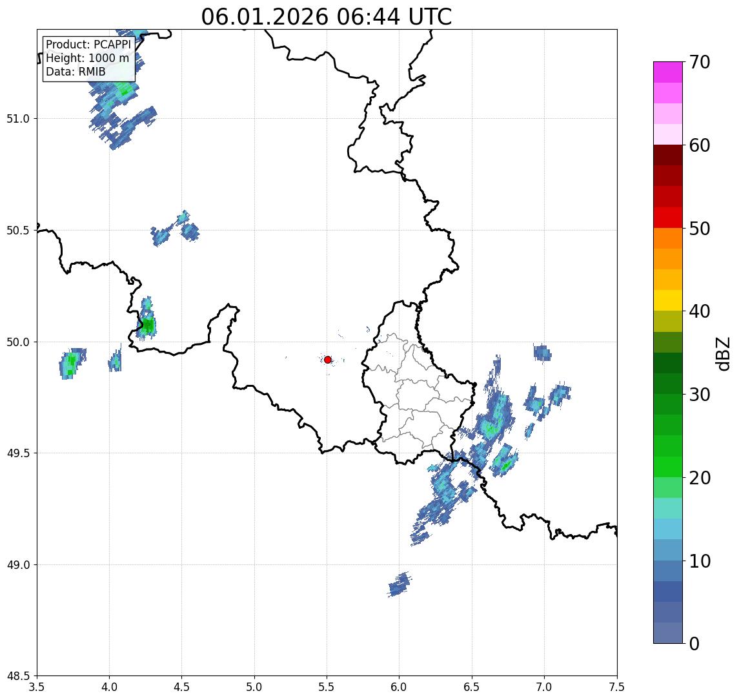Click the title 06.01.2026 06:44 UTC
The height and width of the screenshot is (700, 739).
click(326, 17)
